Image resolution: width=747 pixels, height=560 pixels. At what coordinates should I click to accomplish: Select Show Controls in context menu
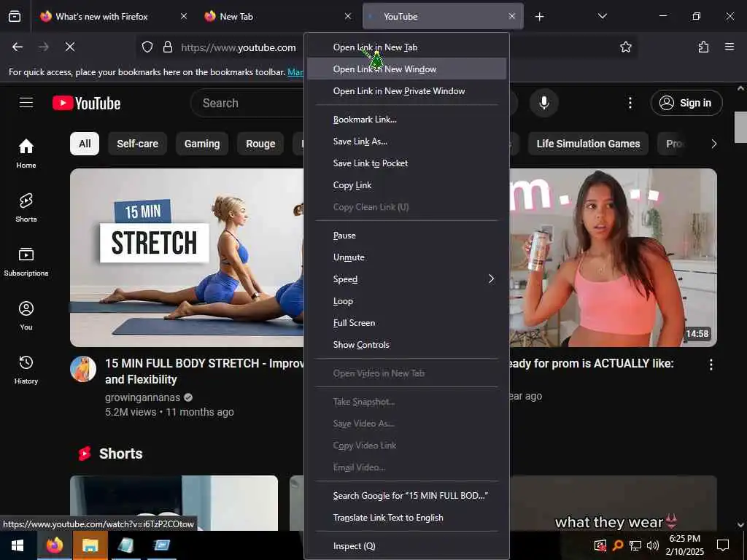pos(406,345)
